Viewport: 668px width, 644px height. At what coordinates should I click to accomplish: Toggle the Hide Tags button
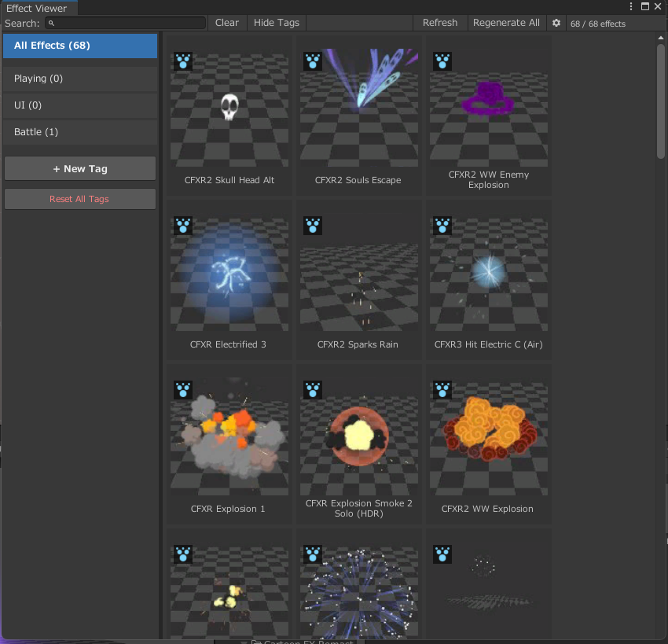(x=277, y=23)
